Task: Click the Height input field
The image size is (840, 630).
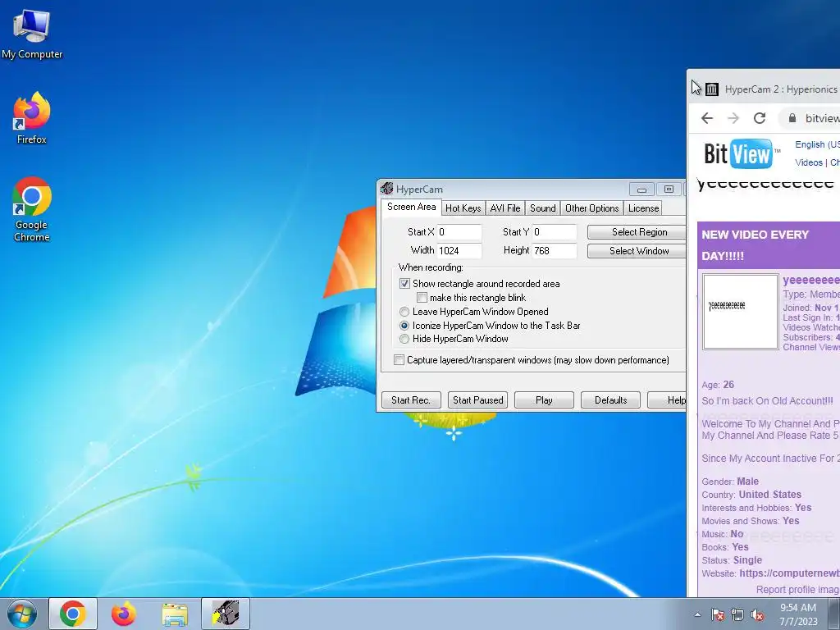Action: pyautogui.click(x=555, y=251)
